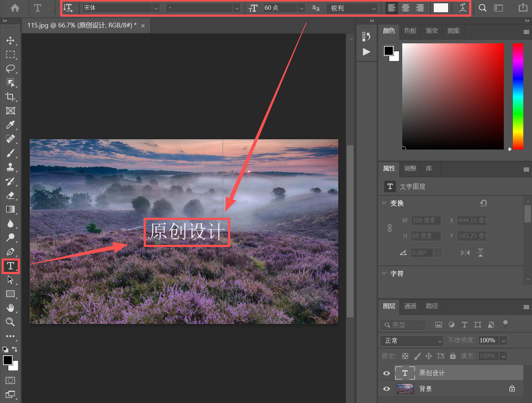Hide the 原创设计 text layer
532x403 pixels.
point(386,373)
